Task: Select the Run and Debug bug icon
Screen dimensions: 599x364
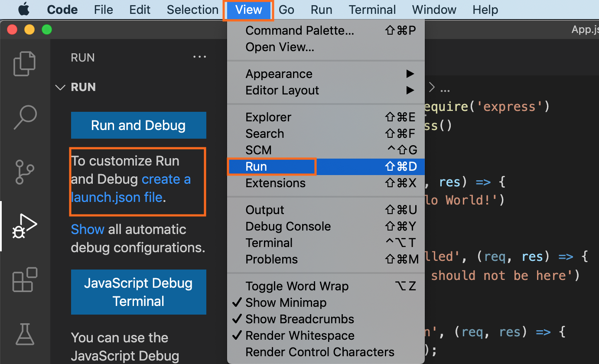Action: point(24,226)
